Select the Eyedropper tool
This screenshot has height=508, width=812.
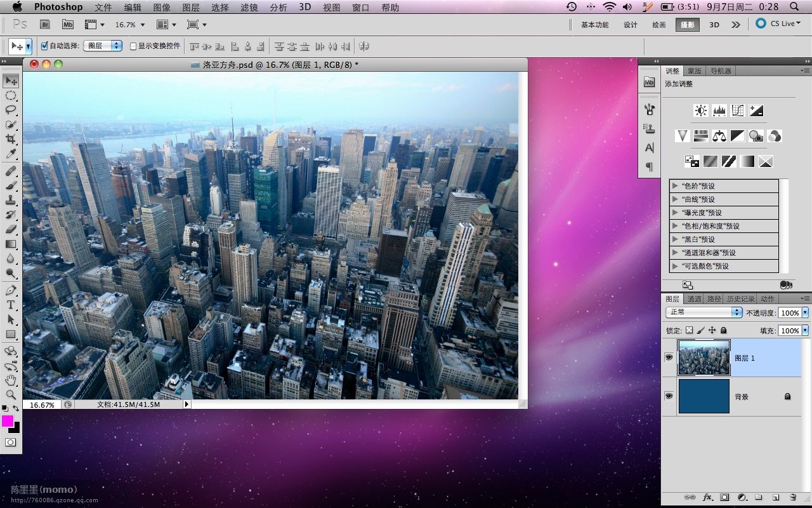[11, 154]
